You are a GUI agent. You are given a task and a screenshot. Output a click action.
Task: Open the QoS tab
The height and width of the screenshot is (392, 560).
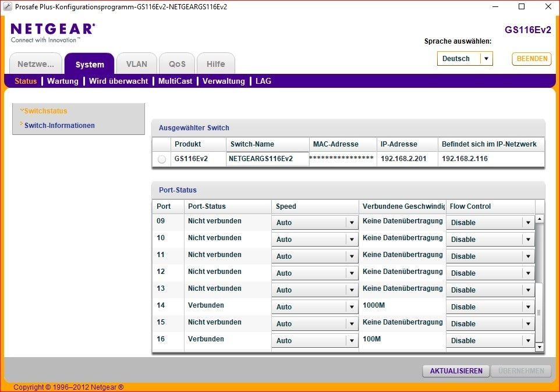tap(178, 64)
